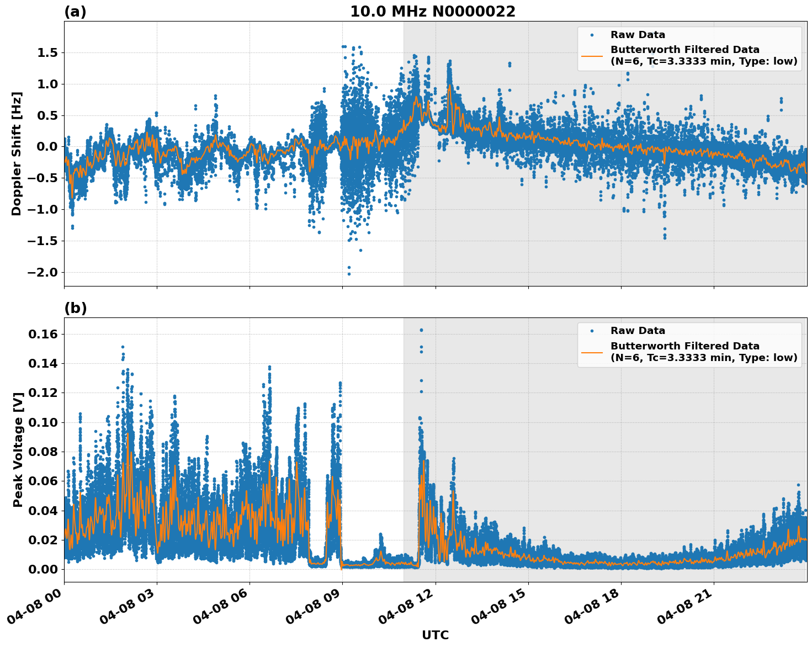Select the title 10.0 MHz N0000022

pos(434,10)
